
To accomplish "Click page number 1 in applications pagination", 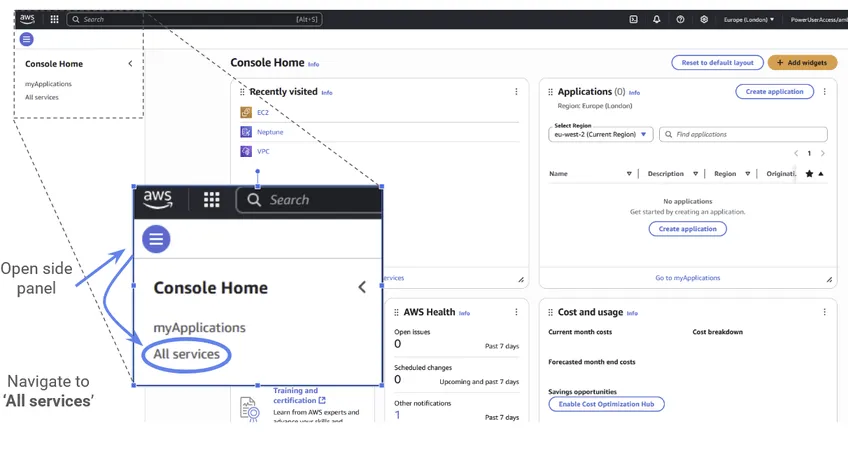I will (x=809, y=154).
